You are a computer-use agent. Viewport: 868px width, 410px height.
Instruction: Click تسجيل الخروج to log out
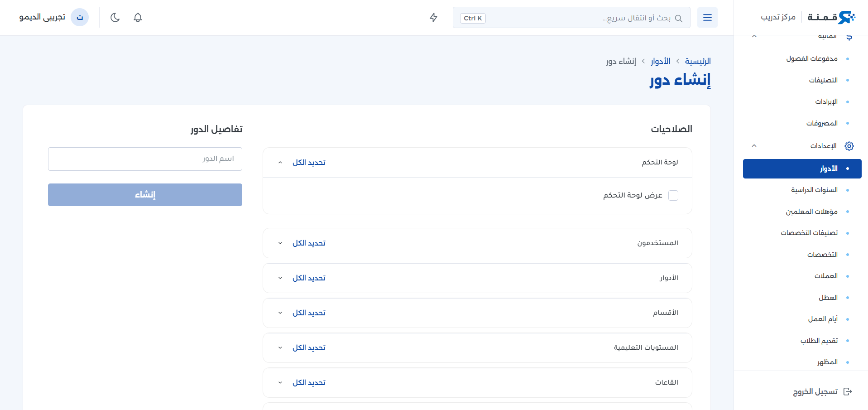815,392
